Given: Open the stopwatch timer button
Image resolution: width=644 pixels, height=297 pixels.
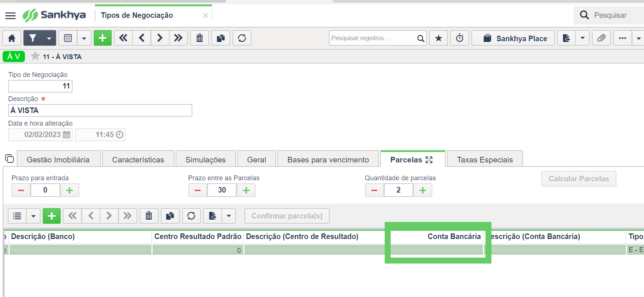Looking at the screenshot, I should click(460, 38).
